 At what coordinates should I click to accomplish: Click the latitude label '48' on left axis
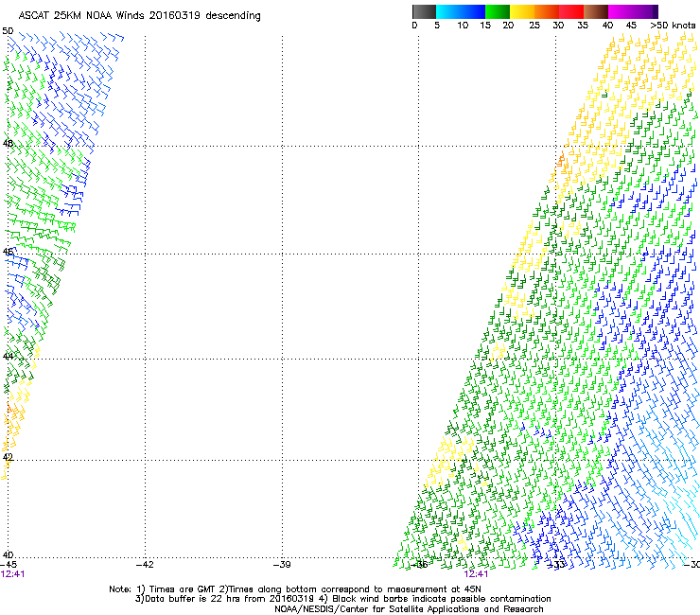point(8,144)
